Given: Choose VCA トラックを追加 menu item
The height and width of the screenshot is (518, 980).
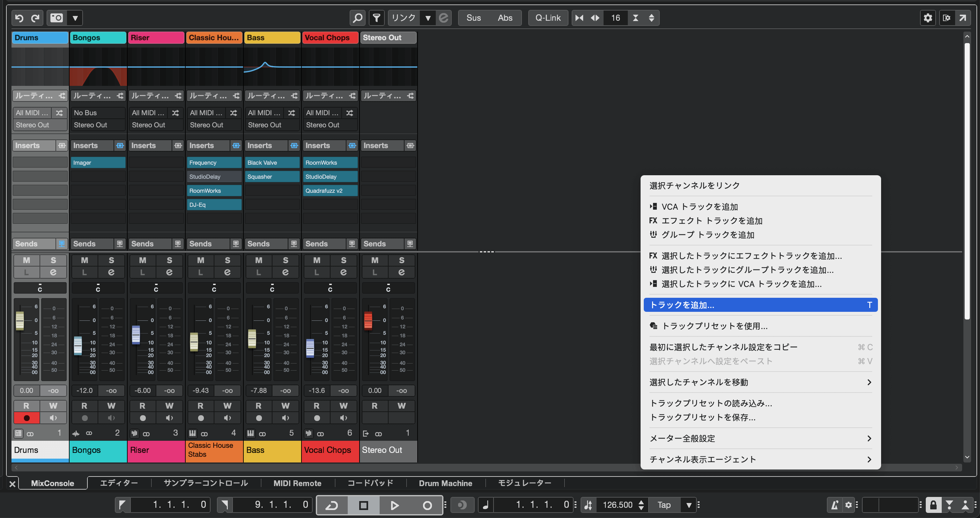Looking at the screenshot, I should [x=760, y=207].
